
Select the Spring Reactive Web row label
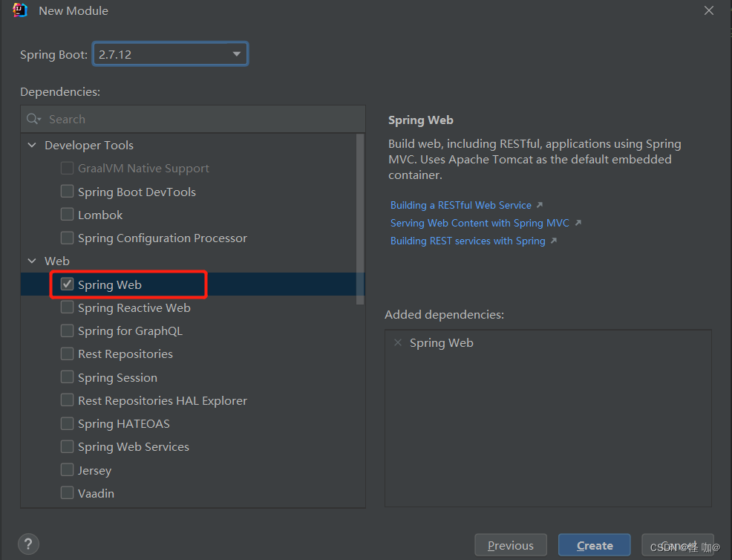point(134,307)
